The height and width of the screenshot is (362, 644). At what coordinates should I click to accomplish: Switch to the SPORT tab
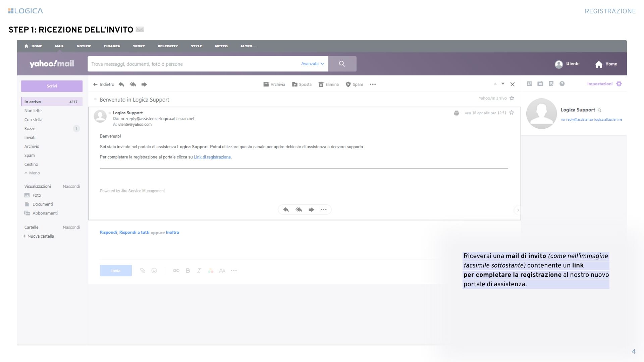coord(139,46)
